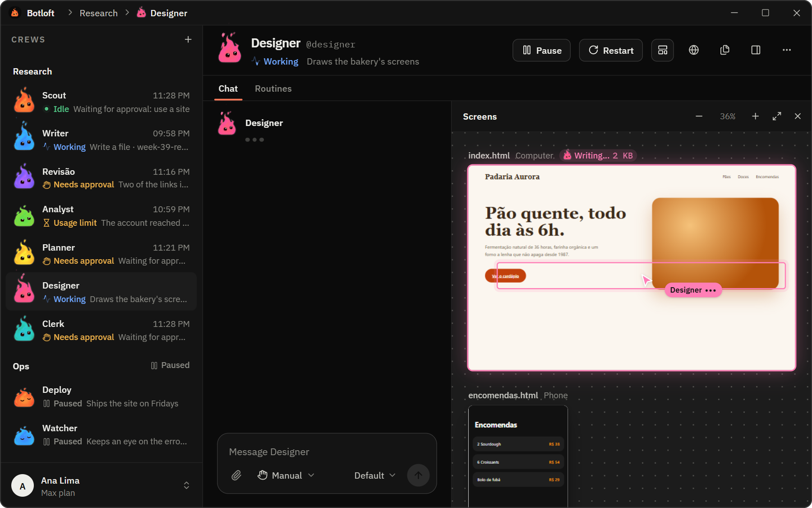Zoom in on Screens with plus icon

pyautogui.click(x=755, y=117)
